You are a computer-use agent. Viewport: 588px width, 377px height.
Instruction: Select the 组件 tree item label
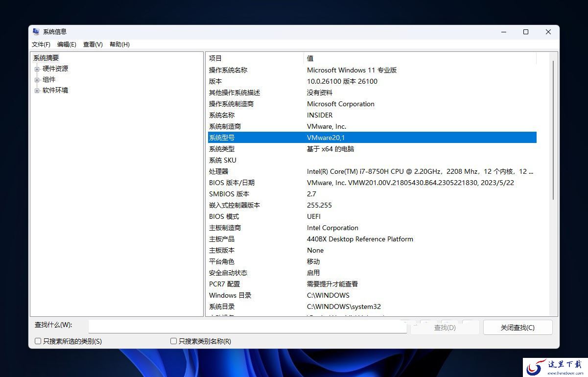click(x=49, y=80)
